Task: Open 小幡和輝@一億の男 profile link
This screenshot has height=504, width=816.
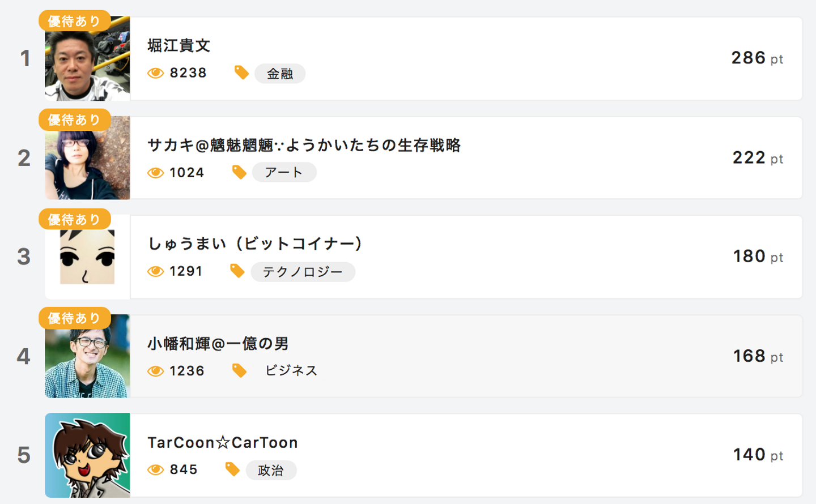Action: click(x=218, y=343)
